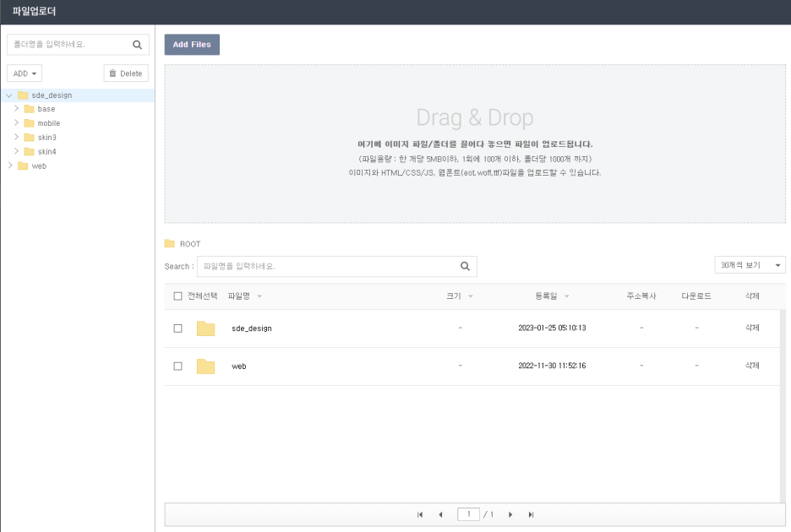Click the 다운로드 column header
This screenshot has height=532, width=791.
(x=696, y=296)
